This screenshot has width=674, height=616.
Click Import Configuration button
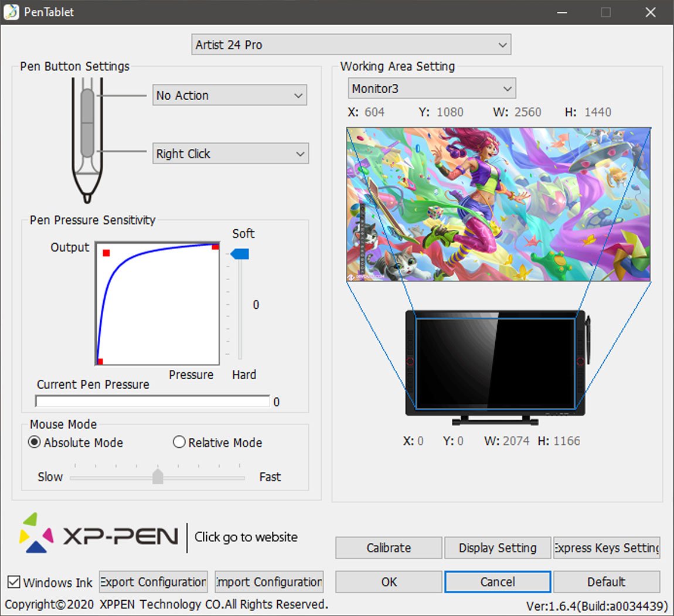click(269, 581)
